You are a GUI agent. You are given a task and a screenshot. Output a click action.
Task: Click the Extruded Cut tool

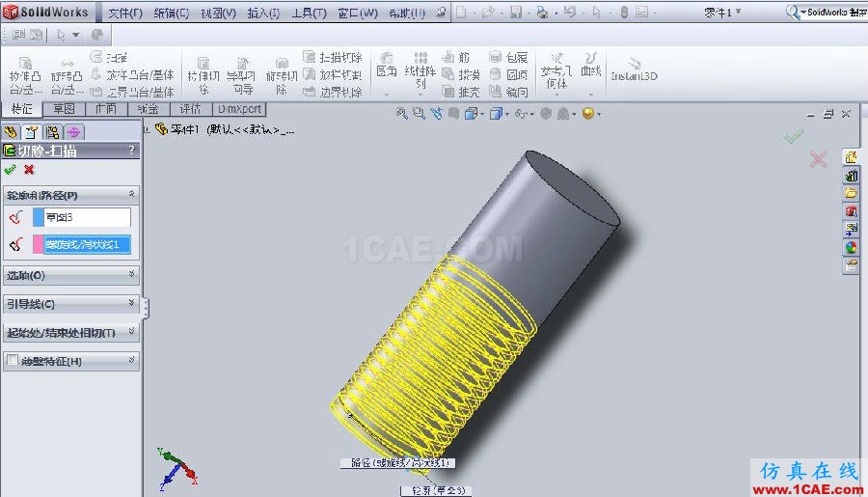(203, 76)
